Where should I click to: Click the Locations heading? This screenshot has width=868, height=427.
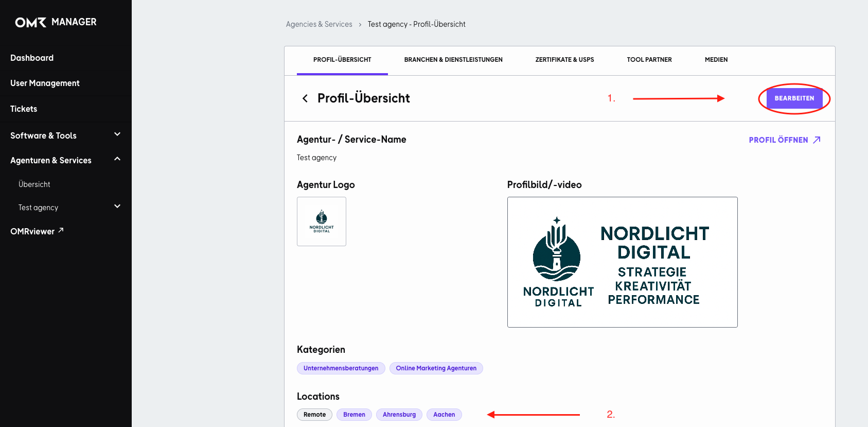tap(318, 397)
